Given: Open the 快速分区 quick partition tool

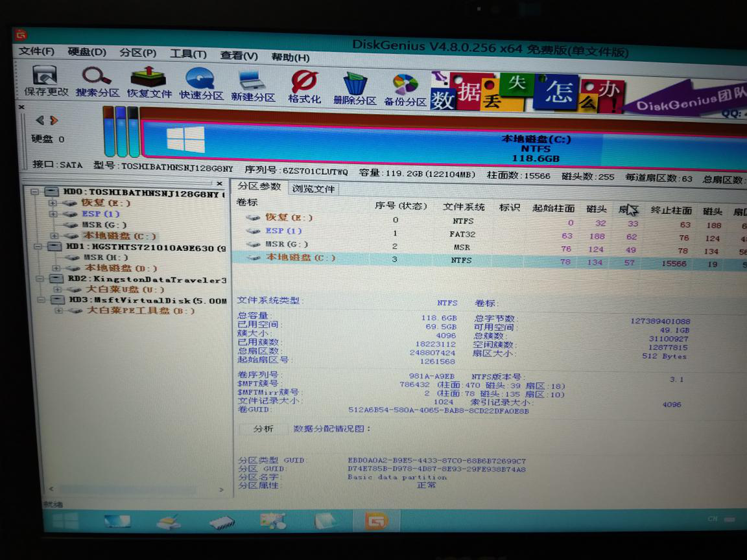Looking at the screenshot, I should (200, 84).
